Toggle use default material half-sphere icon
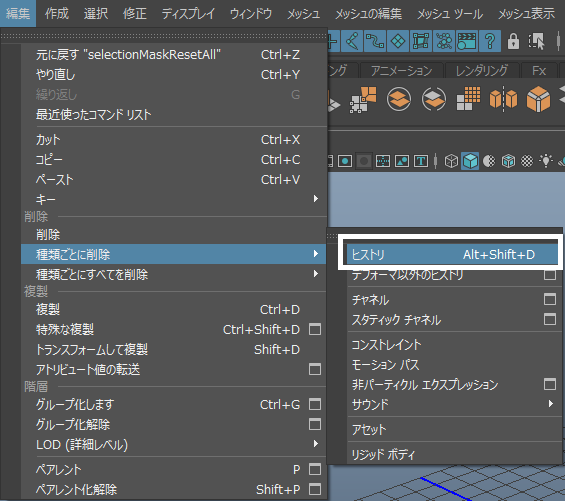 coord(489,161)
